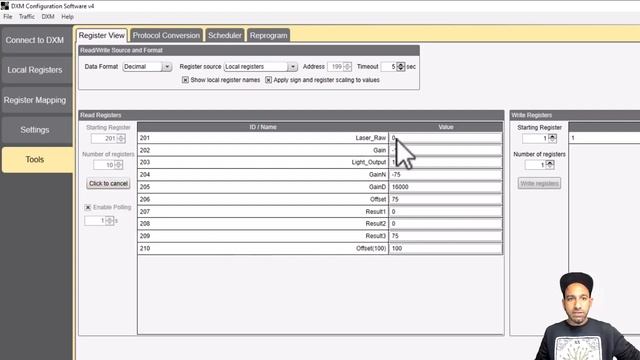This screenshot has height=360, width=640.
Task: Select the 203 Light_Output register row
Action: tap(320, 162)
